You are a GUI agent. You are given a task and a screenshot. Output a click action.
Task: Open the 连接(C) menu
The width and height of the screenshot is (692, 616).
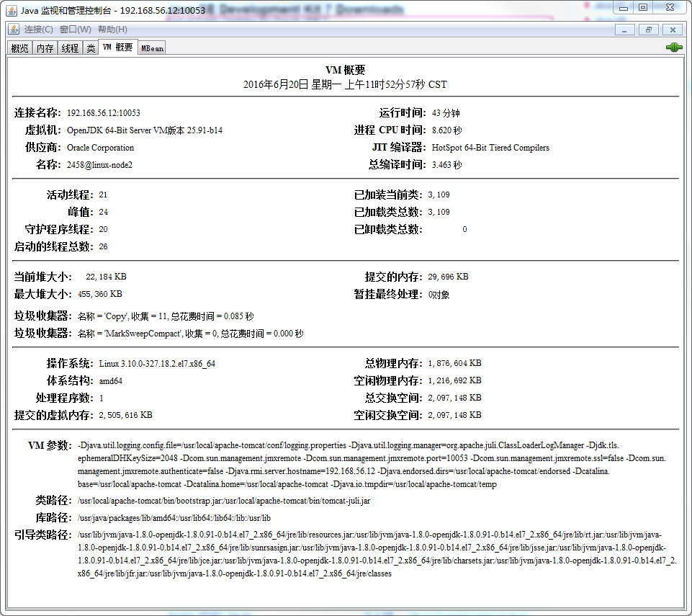point(38,30)
